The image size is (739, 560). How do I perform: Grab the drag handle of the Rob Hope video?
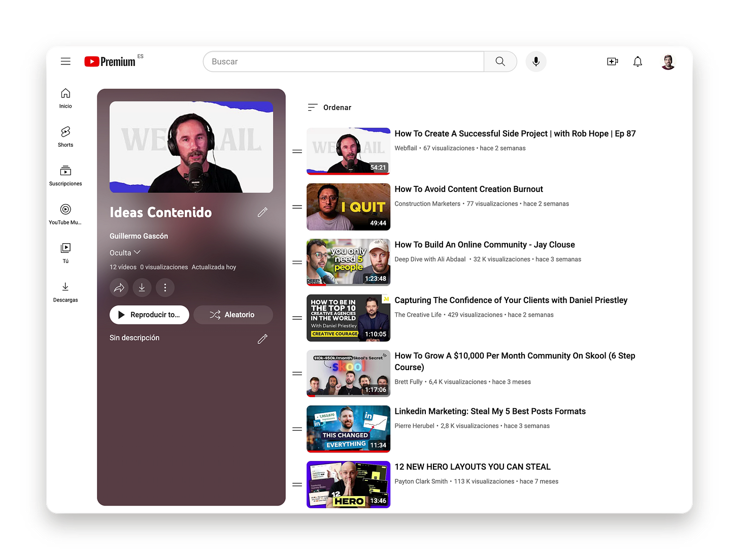coord(297,151)
